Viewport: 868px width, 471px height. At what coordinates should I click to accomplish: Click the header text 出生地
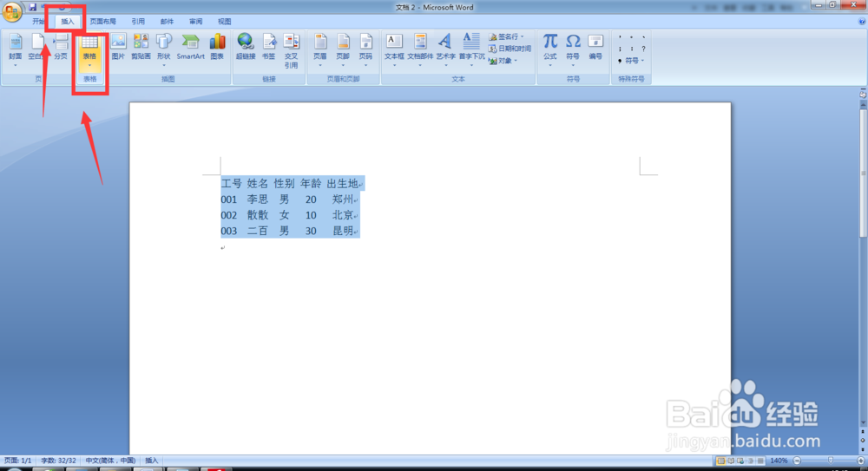[342, 183]
